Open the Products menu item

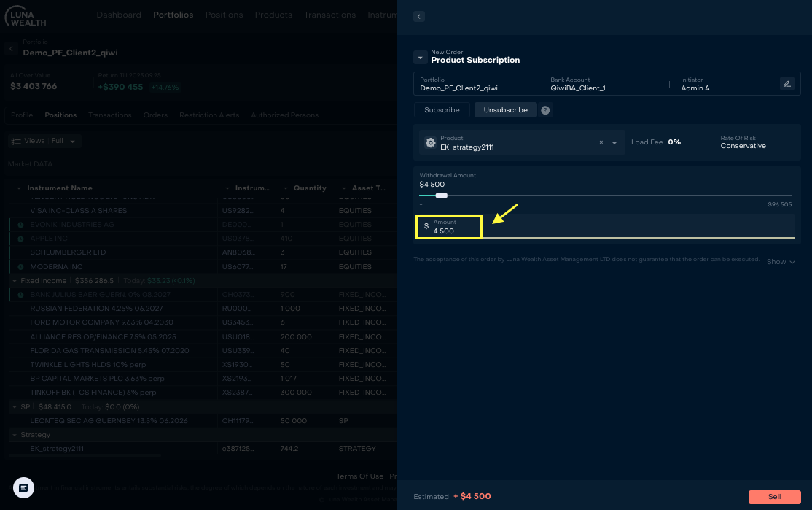[x=273, y=15]
